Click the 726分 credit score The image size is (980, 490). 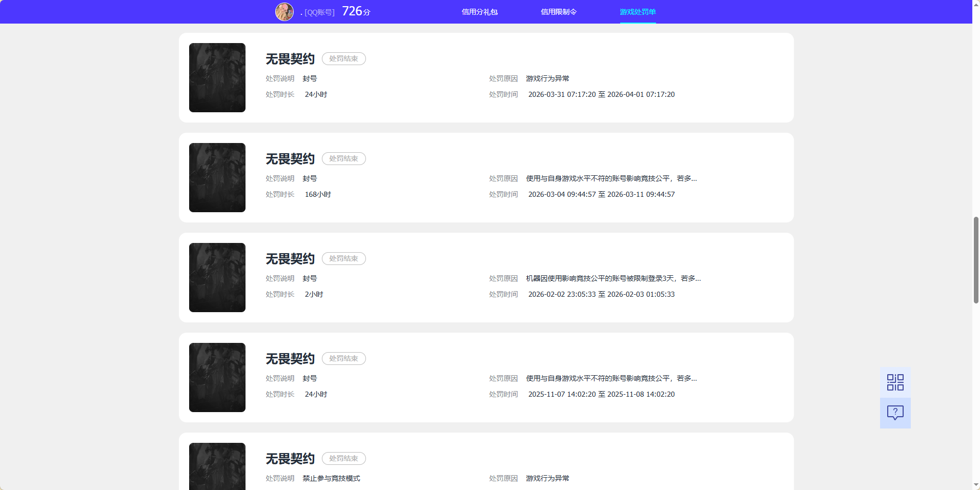pos(356,11)
